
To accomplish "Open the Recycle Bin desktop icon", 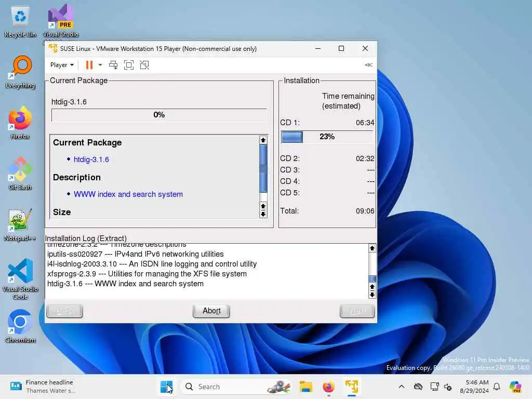I will (x=20, y=22).
